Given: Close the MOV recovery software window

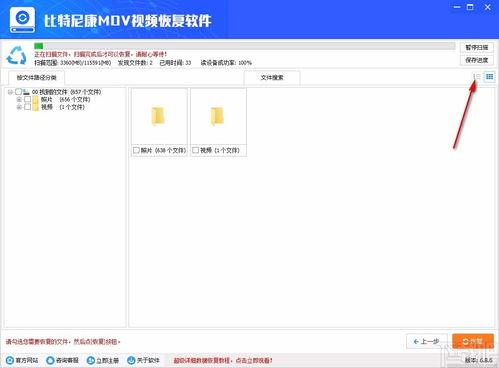Looking at the screenshot, I should coord(487,7).
